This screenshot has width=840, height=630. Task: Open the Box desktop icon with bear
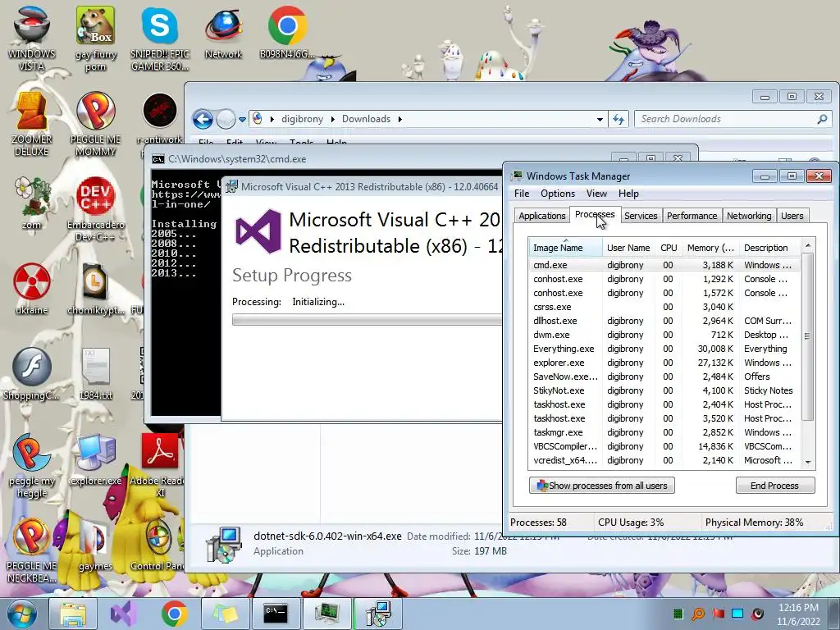(95, 38)
